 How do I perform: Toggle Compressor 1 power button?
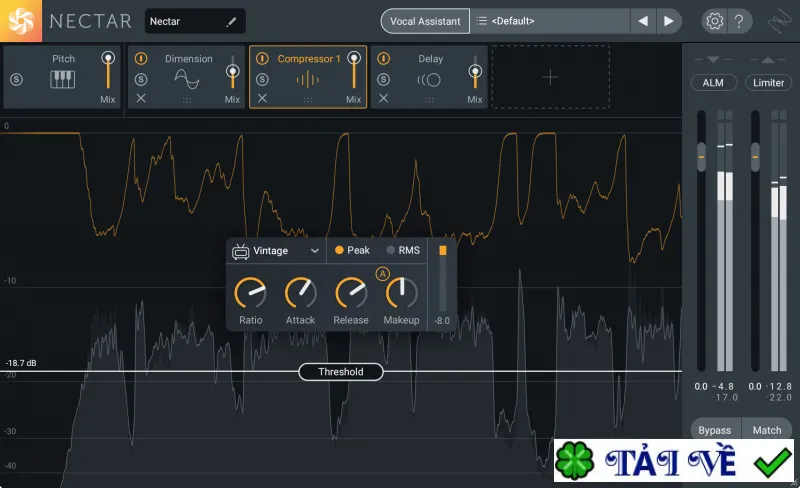point(262,59)
